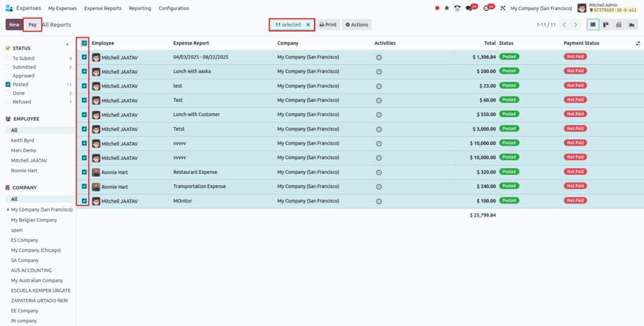Uncheck the Restaurant Expense row checkbox
This screenshot has width=644, height=326.
[x=84, y=172]
